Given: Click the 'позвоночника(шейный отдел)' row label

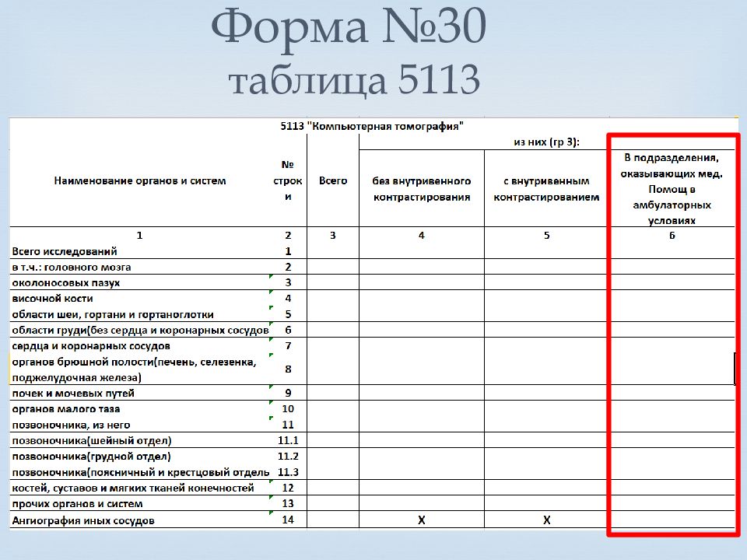Looking at the screenshot, I should point(91,441).
